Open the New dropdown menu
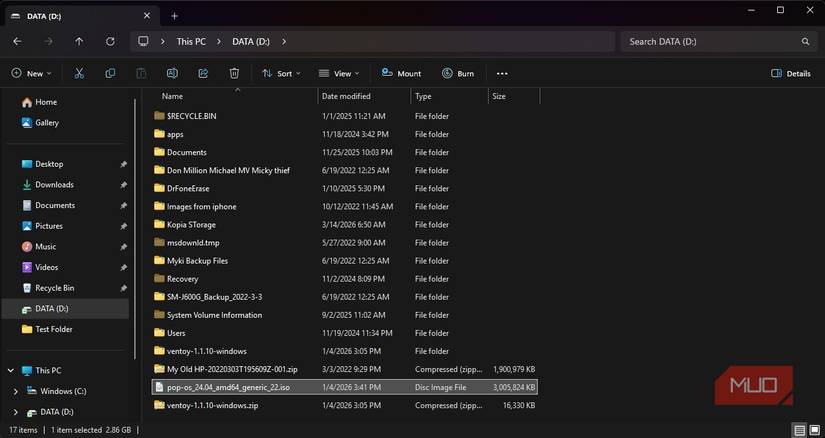 pyautogui.click(x=32, y=74)
